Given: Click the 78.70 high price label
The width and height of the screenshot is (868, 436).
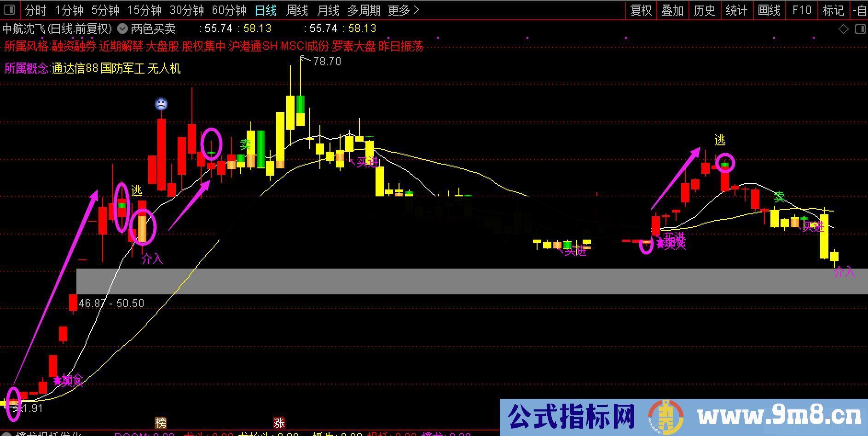Looking at the screenshot, I should click(x=327, y=62).
